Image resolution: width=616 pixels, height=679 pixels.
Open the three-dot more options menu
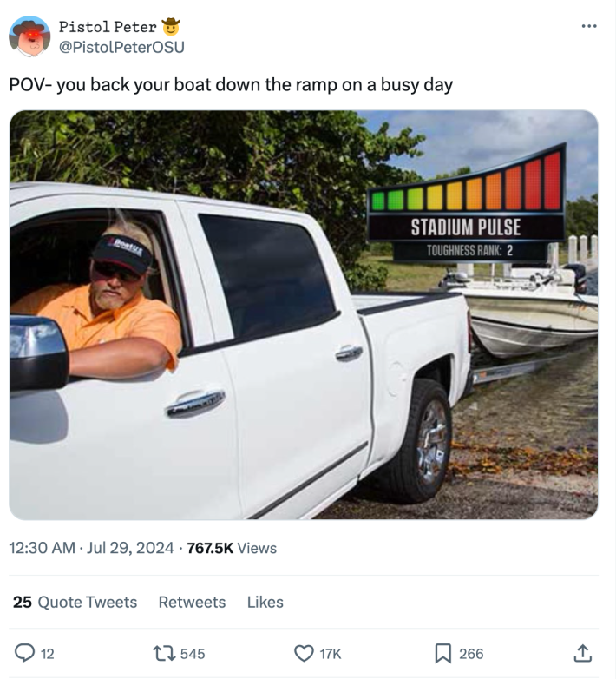point(590,24)
